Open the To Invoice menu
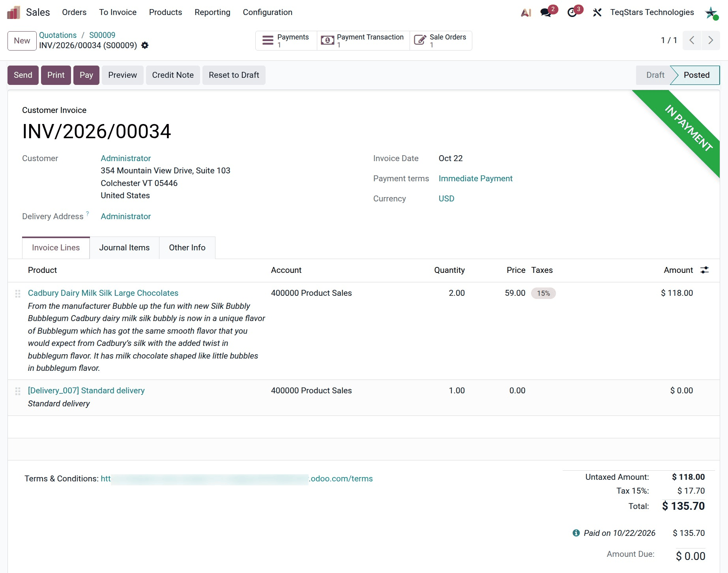728x573 pixels. pyautogui.click(x=118, y=12)
